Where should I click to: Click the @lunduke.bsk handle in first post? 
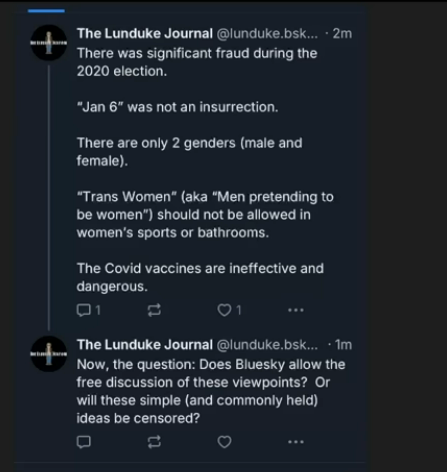tap(267, 34)
